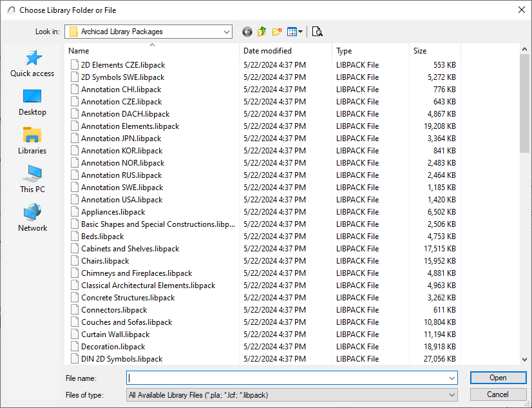532x408 pixels.
Task: Select Annotation DACH.libpack
Action: [125, 113]
